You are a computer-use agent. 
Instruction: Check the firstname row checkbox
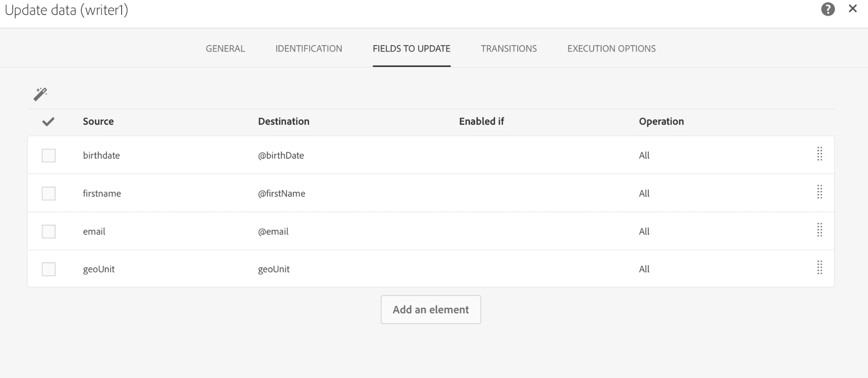(x=48, y=194)
